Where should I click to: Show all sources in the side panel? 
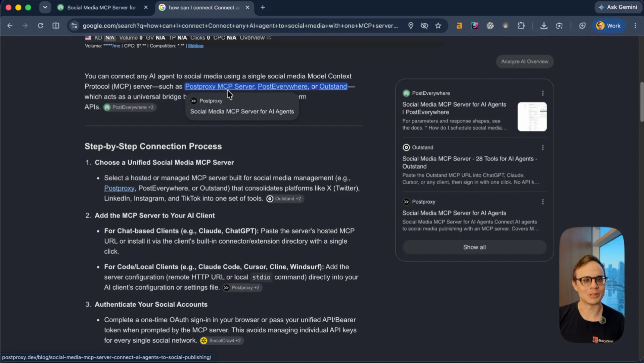point(474,247)
